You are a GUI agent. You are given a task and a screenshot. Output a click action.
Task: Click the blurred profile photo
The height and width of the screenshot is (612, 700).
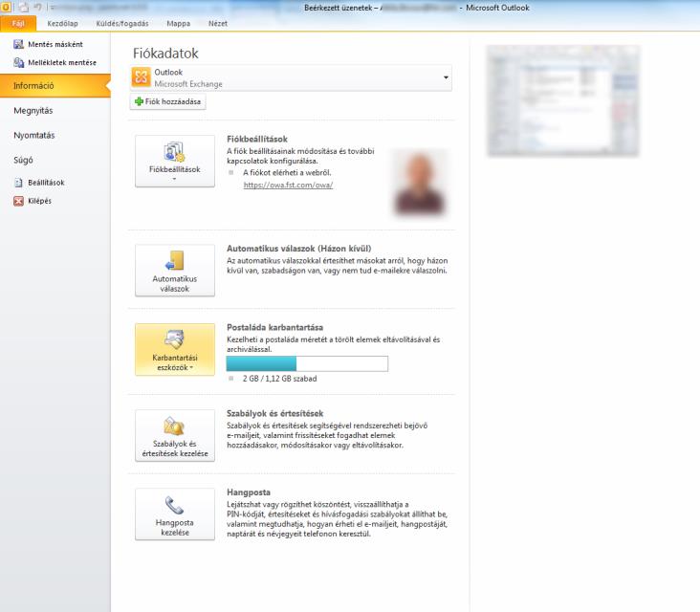[x=419, y=184]
